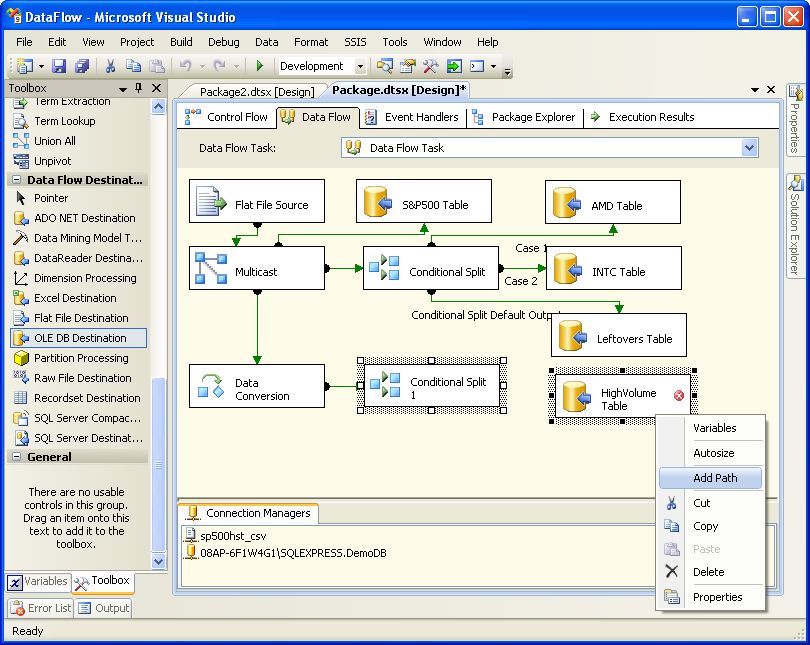This screenshot has height=645, width=810.
Task: Click the AMD Table destination
Action: coord(613,202)
